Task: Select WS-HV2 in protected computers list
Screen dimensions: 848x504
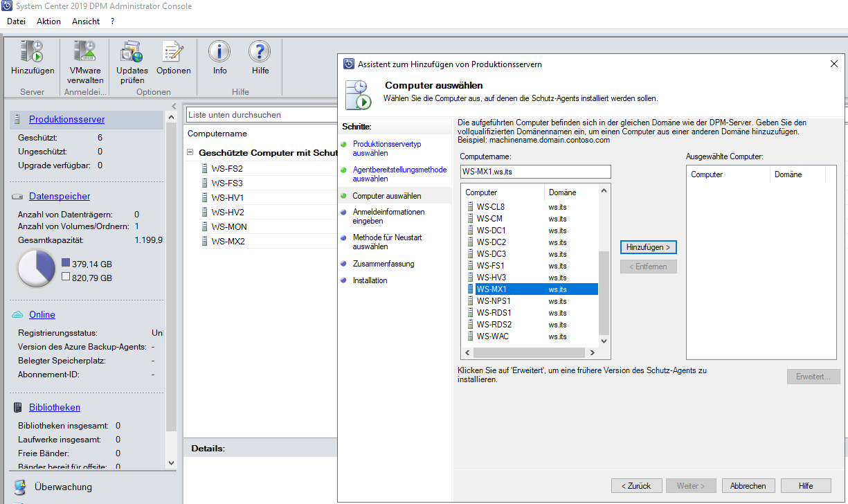Action: [x=228, y=213]
